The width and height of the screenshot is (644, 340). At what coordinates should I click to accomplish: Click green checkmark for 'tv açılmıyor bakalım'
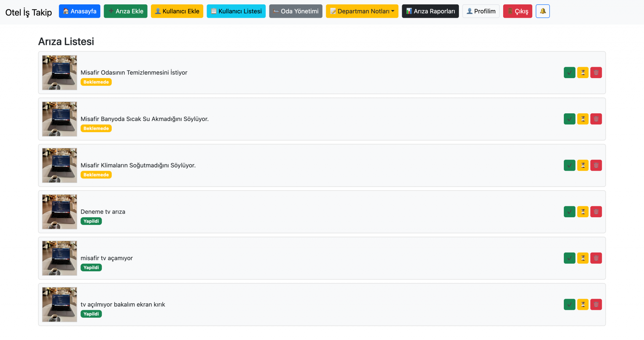(x=569, y=304)
